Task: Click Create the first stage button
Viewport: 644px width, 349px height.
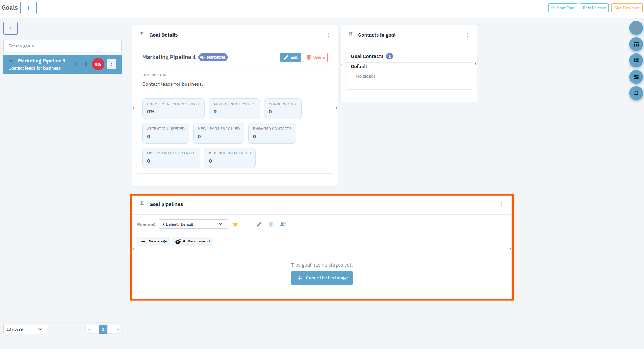Action: 322,278
